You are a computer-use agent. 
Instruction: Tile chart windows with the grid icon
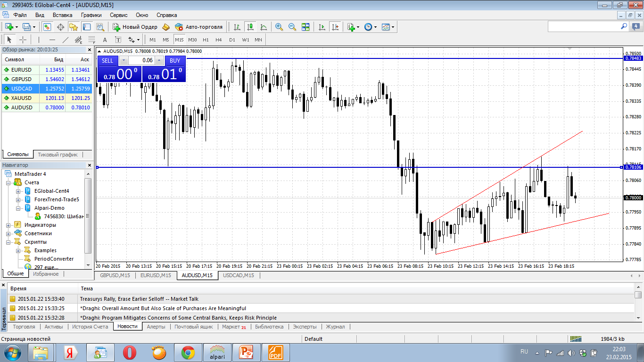pyautogui.click(x=305, y=27)
